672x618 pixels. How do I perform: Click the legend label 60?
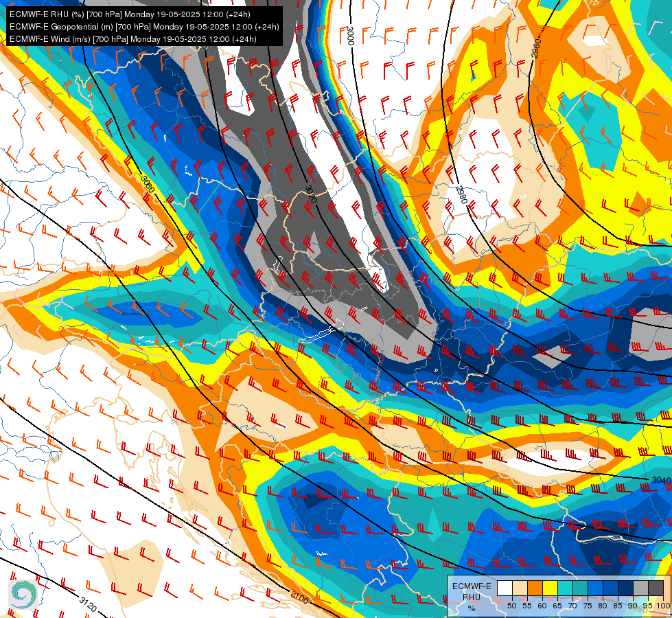542,606
